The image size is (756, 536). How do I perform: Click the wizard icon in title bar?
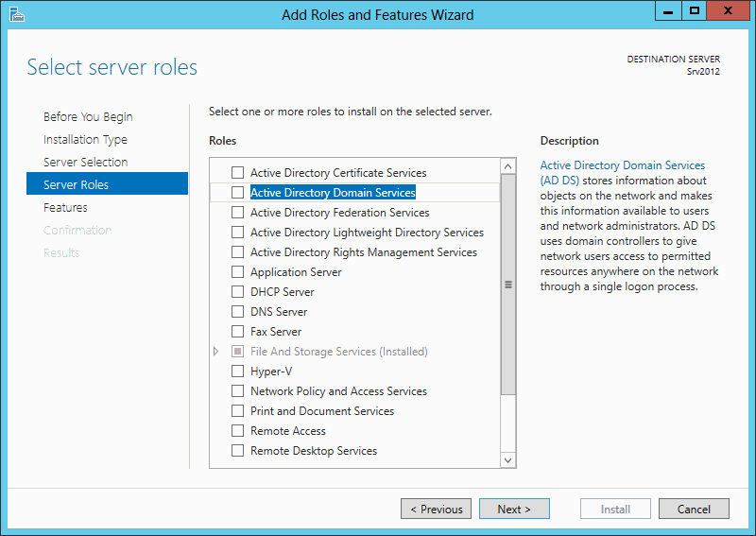16,14
